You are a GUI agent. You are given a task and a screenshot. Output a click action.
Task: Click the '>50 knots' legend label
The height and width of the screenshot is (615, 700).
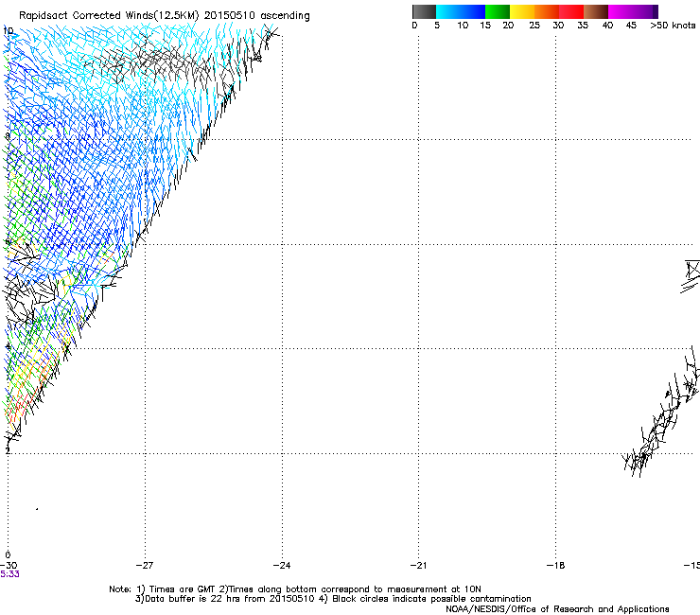pos(673,26)
